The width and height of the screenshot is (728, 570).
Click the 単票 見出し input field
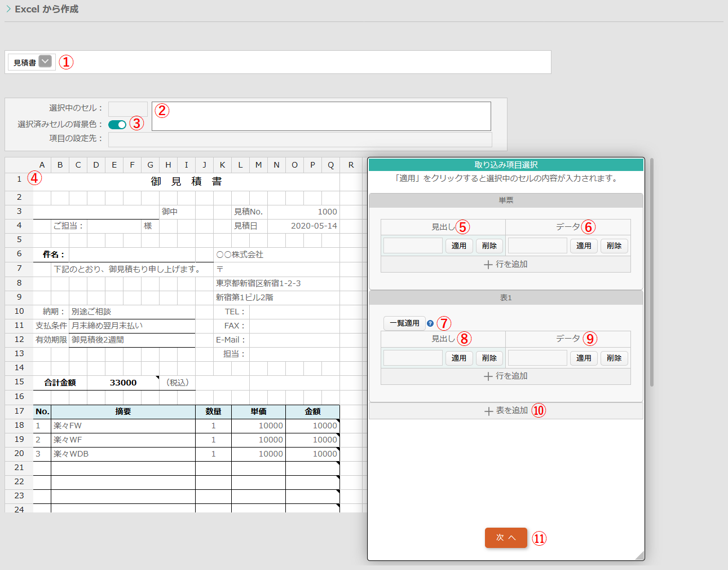[x=413, y=245]
